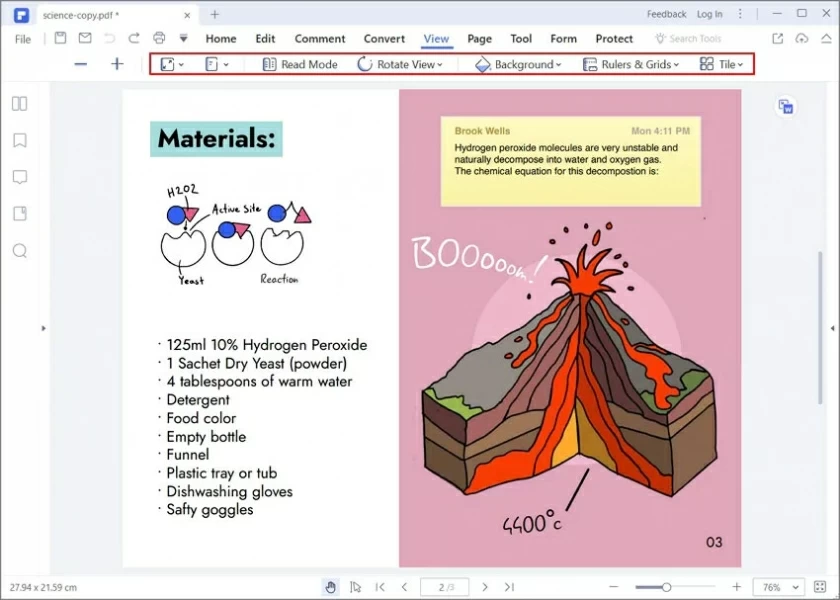Screen dimensions: 840x600
Task: Click the Log In button
Action: pos(709,14)
